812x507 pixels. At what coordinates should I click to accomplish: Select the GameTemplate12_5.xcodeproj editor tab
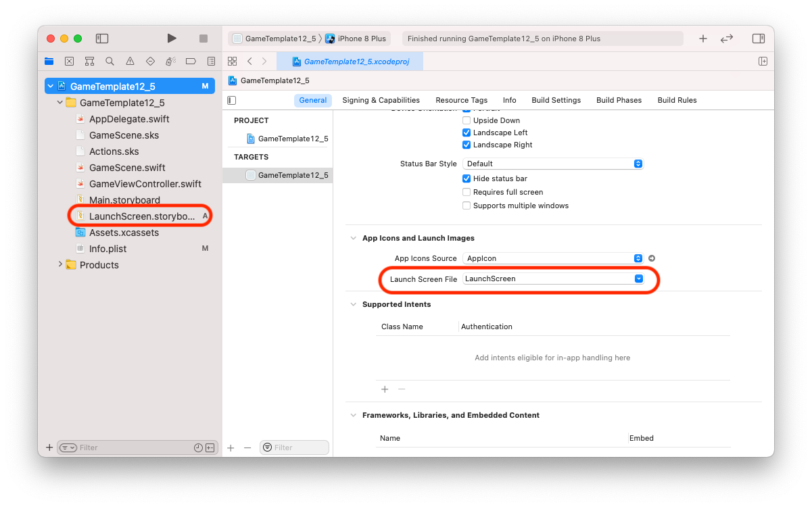coord(350,61)
